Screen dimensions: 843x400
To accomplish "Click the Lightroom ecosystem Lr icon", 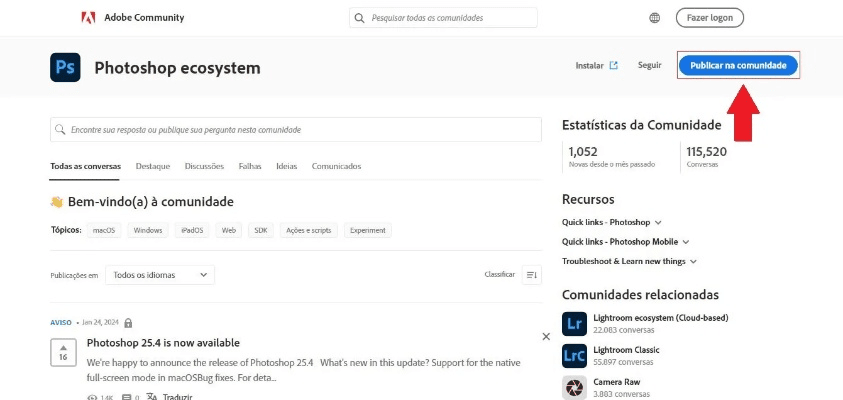I will pyautogui.click(x=574, y=323).
